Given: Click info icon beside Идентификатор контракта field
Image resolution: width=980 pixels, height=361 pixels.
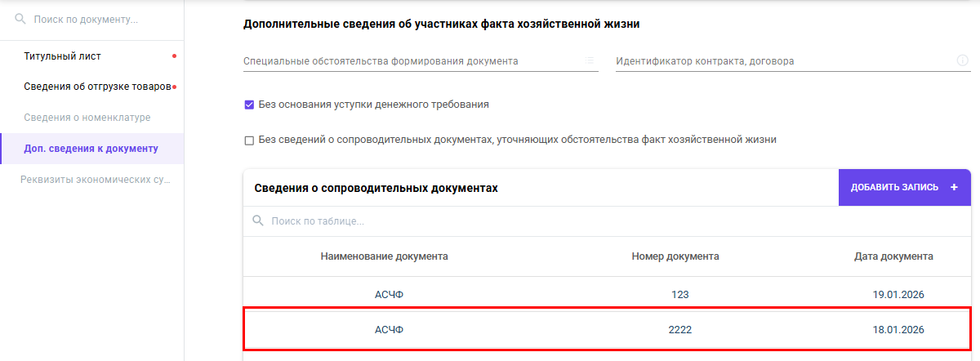Looking at the screenshot, I should click(962, 60).
